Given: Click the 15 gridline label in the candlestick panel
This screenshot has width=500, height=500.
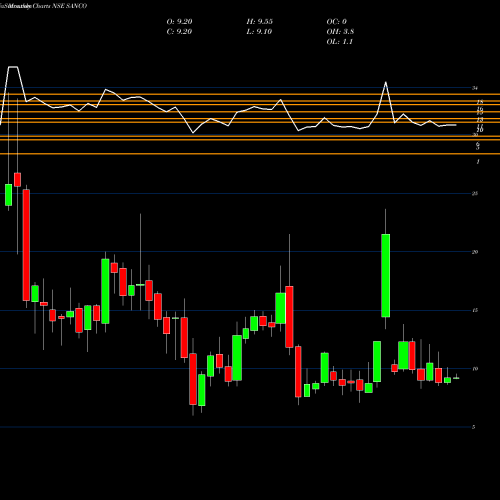Looking at the screenshot, I should coord(475,310).
